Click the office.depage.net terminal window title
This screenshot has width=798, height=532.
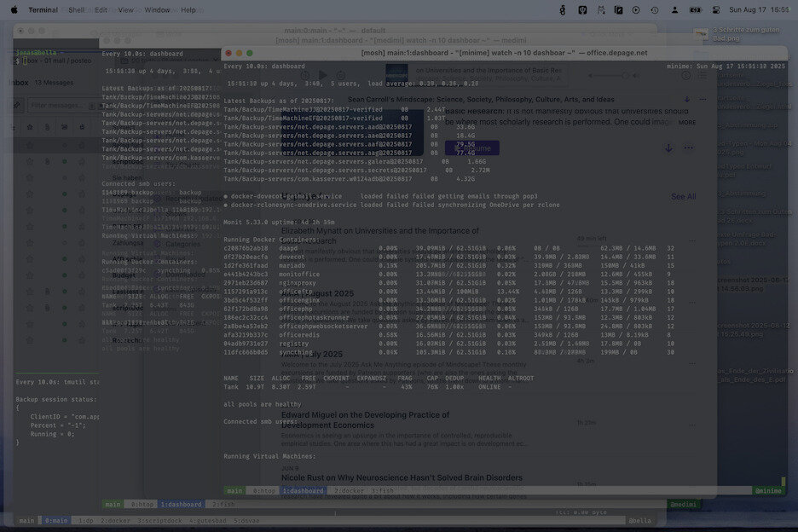[504, 53]
